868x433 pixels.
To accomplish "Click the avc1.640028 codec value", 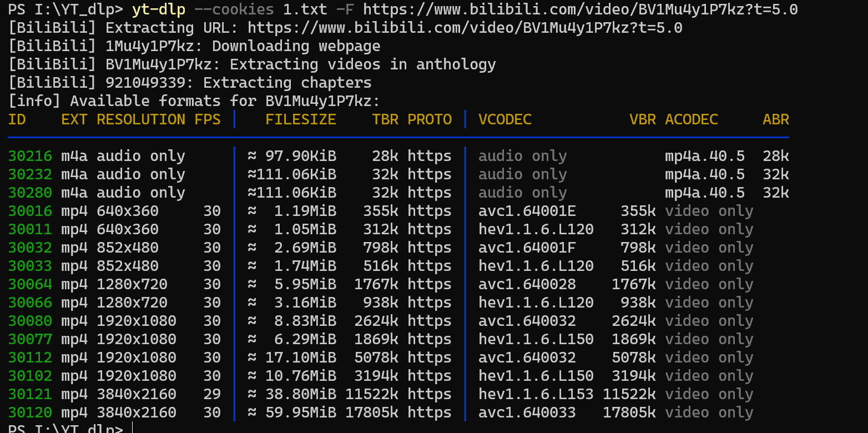I will click(x=527, y=284).
